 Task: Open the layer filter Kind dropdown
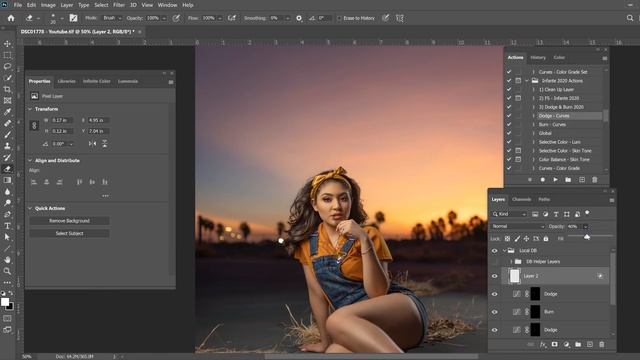pos(509,214)
